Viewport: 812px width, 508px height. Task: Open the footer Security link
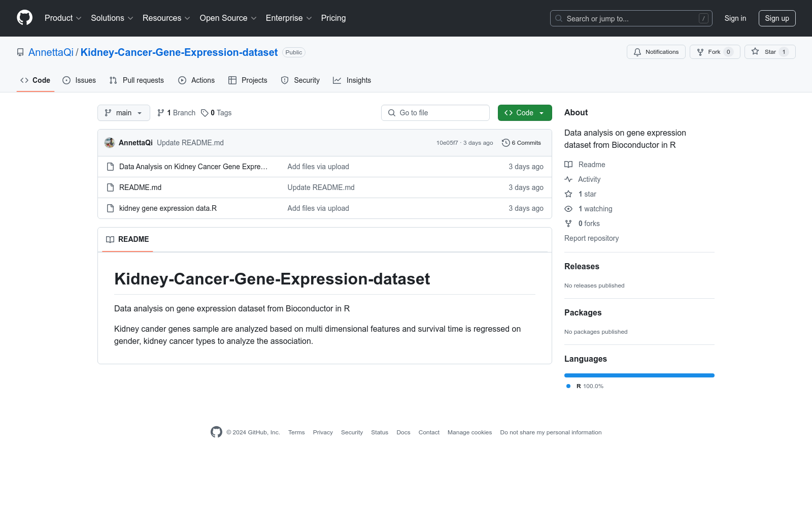[352, 432]
